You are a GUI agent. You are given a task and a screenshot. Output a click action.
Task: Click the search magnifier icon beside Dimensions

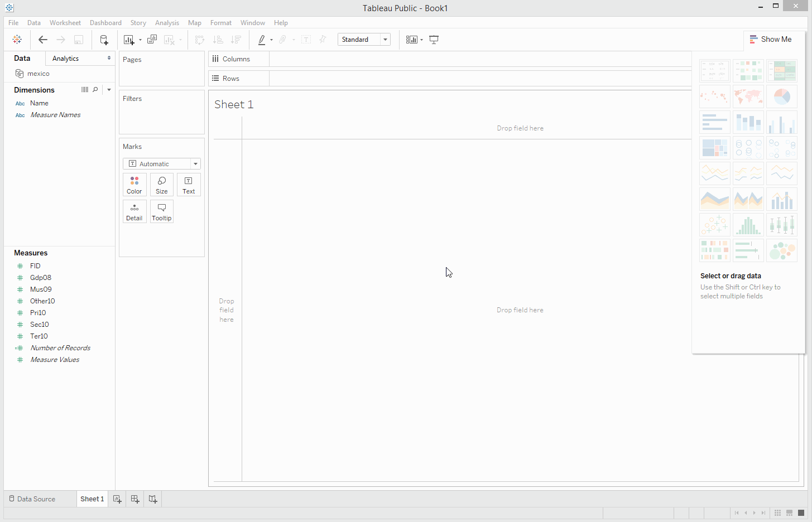coord(95,90)
